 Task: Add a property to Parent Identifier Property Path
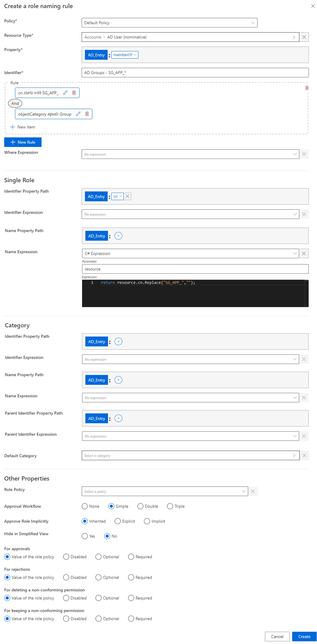click(x=118, y=419)
